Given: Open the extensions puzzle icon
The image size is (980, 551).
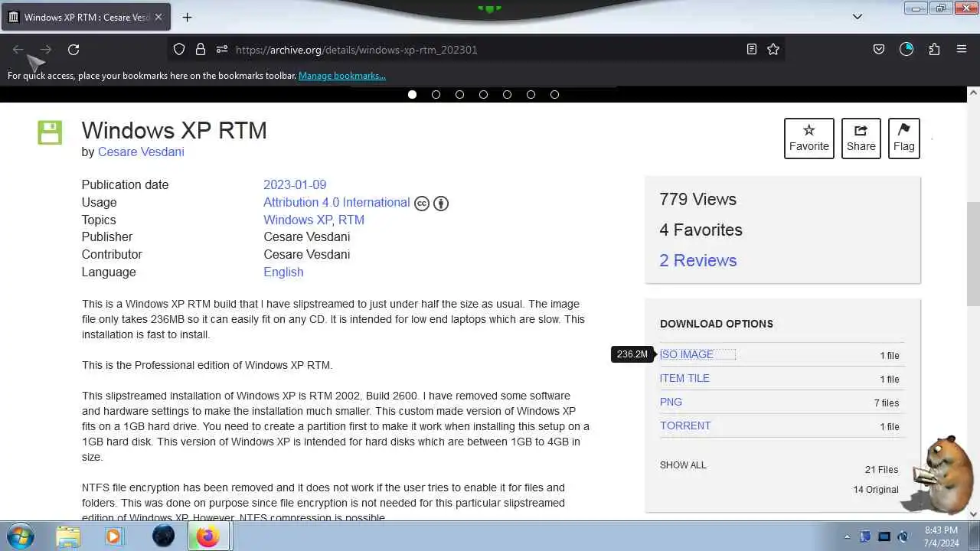Looking at the screenshot, I should [x=934, y=50].
